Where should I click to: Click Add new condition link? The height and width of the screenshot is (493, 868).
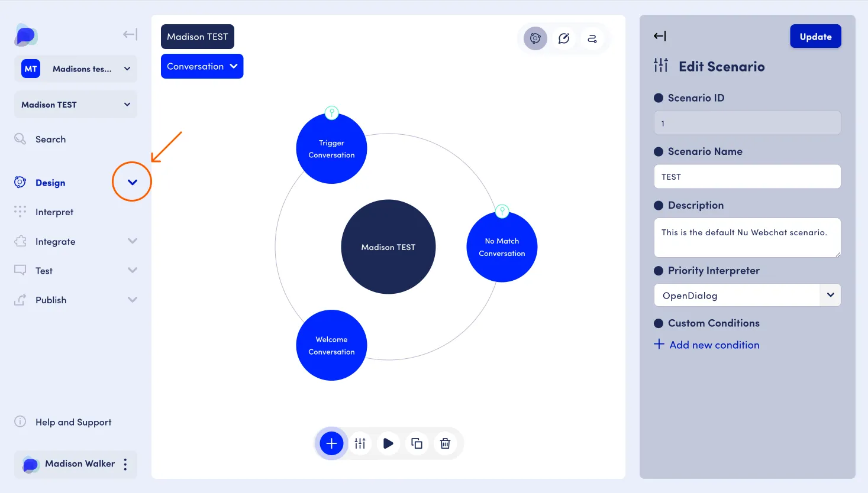[706, 345]
